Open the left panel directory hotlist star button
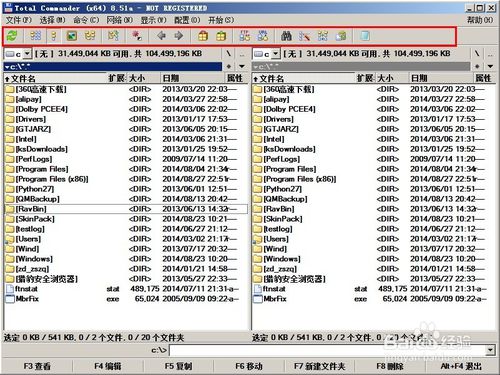Viewport: 500px width, 375px height. [x=229, y=66]
